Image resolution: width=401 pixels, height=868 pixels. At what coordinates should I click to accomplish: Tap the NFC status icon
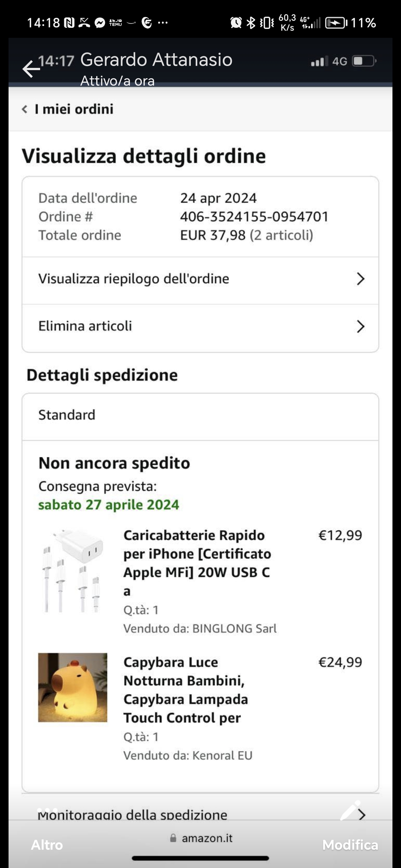69,23
